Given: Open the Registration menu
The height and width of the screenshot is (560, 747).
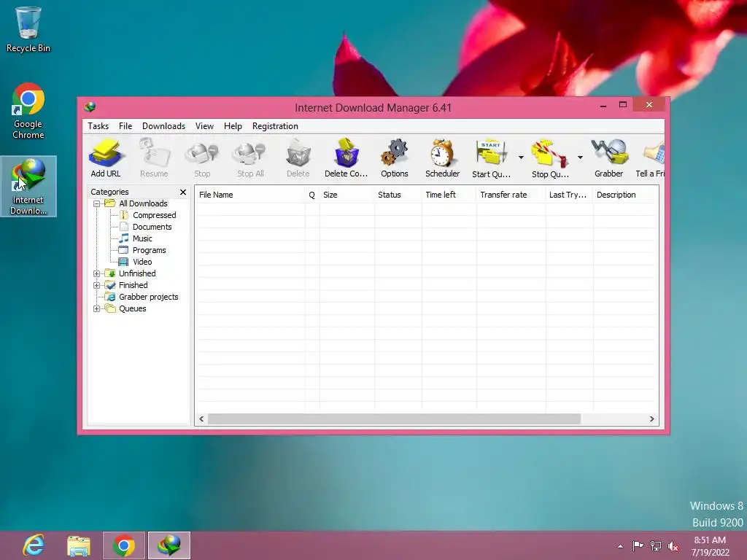Looking at the screenshot, I should [275, 125].
